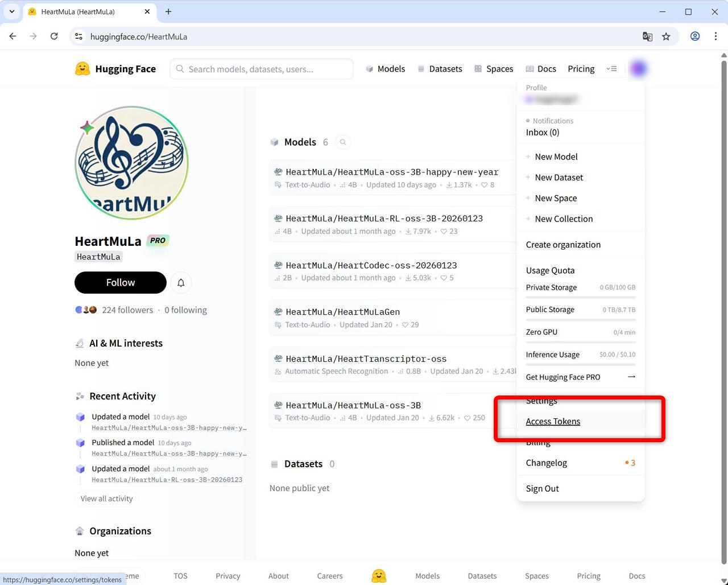This screenshot has height=585, width=728.
Task: Click the user avatar in the navbar
Action: tap(638, 69)
